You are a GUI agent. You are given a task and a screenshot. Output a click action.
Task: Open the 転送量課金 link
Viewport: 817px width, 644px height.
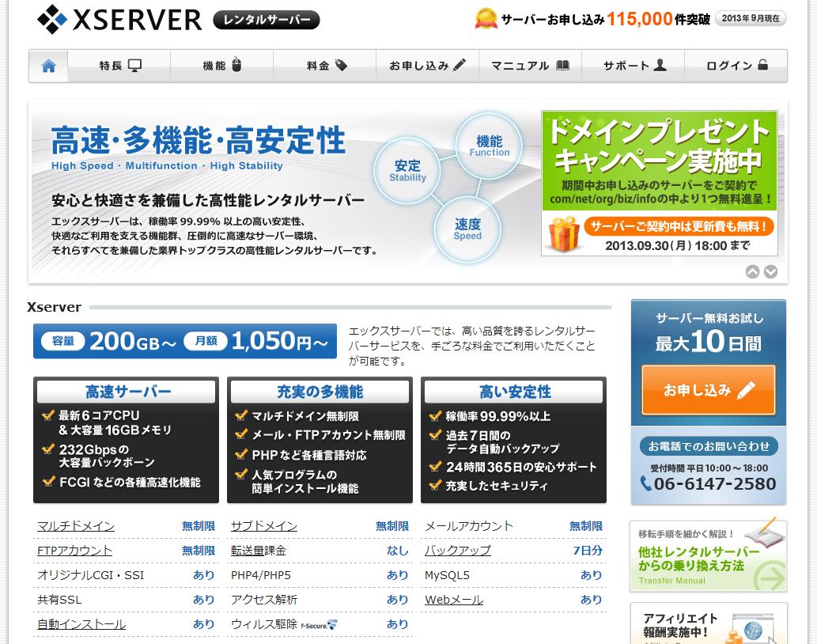tap(259, 551)
